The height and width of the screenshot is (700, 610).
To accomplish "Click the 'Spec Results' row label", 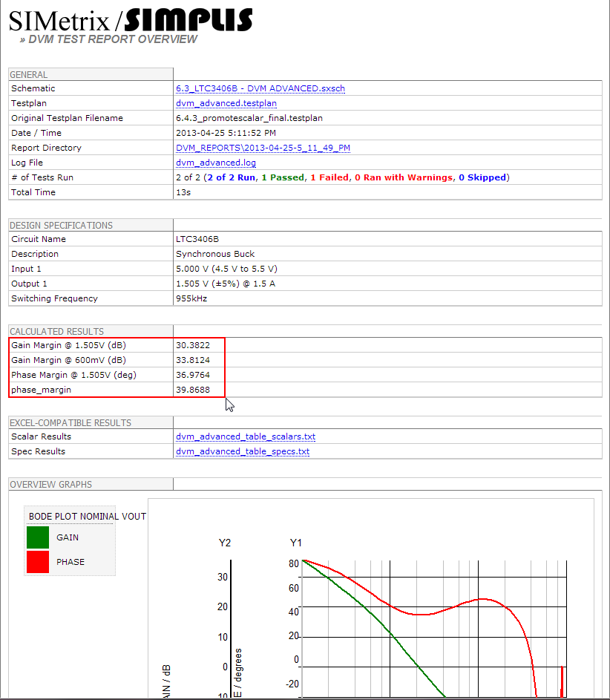I will (38, 451).
